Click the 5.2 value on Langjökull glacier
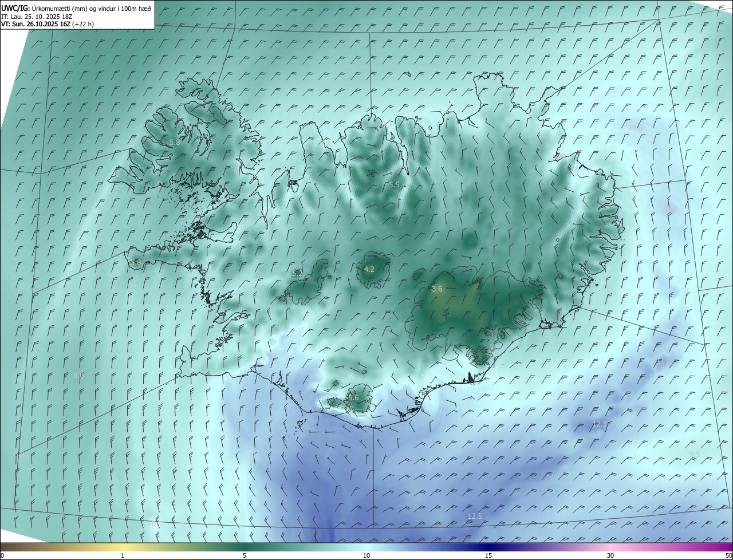The width and height of the screenshot is (733, 560). (297, 274)
